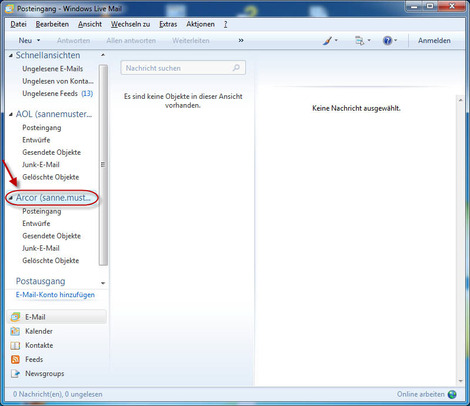470x406 pixels.
Task: Click the search magnifier icon
Action: (236, 68)
